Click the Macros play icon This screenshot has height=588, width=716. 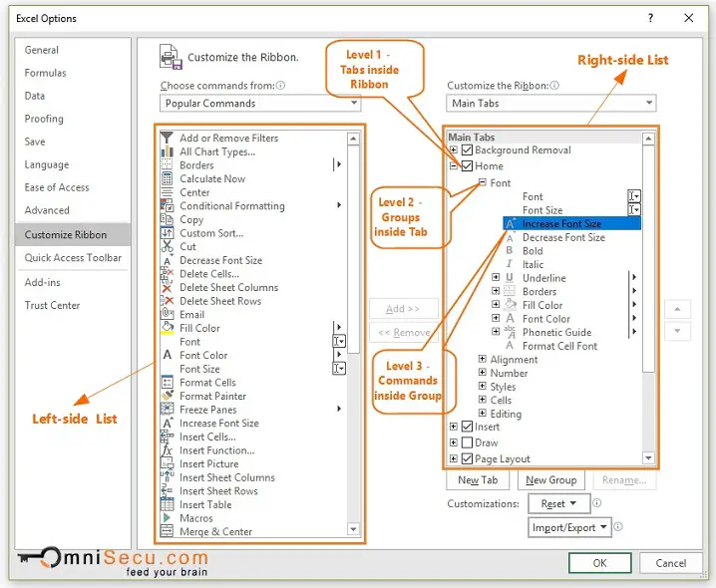167,517
